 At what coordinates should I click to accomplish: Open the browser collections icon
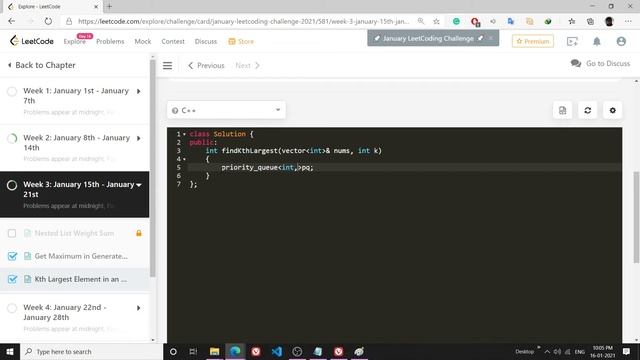click(x=590, y=21)
